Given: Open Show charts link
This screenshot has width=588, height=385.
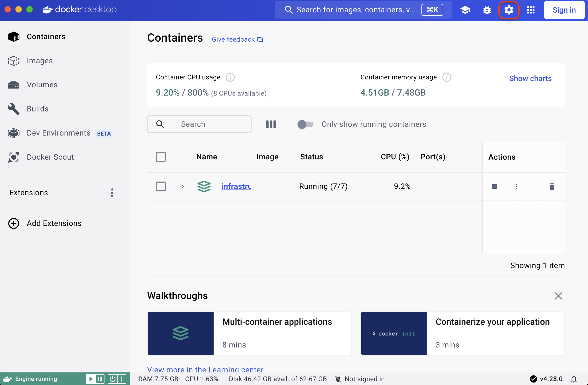Looking at the screenshot, I should (x=530, y=79).
